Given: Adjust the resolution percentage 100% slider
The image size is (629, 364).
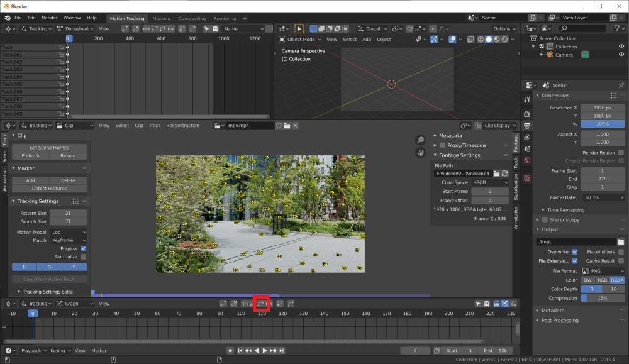Looking at the screenshot, I should tap(603, 124).
